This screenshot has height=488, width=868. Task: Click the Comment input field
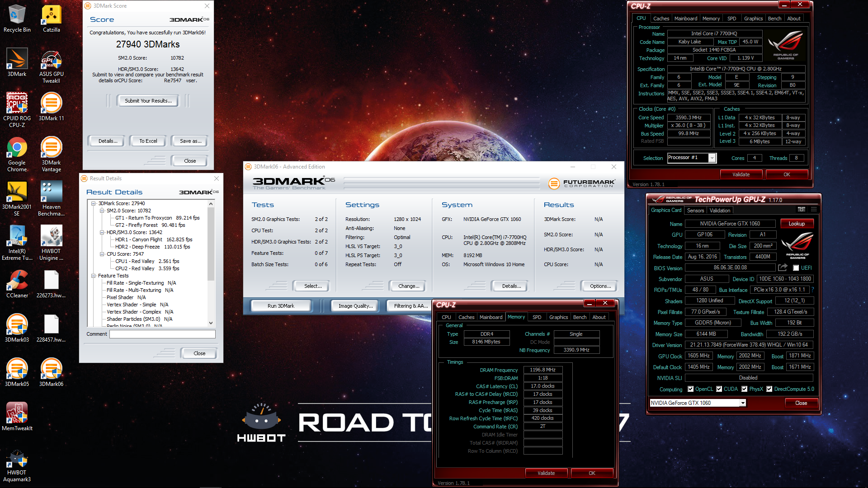(x=162, y=334)
